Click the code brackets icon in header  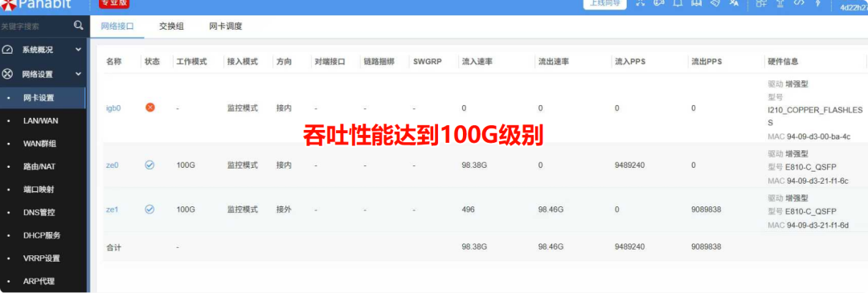[x=799, y=3]
